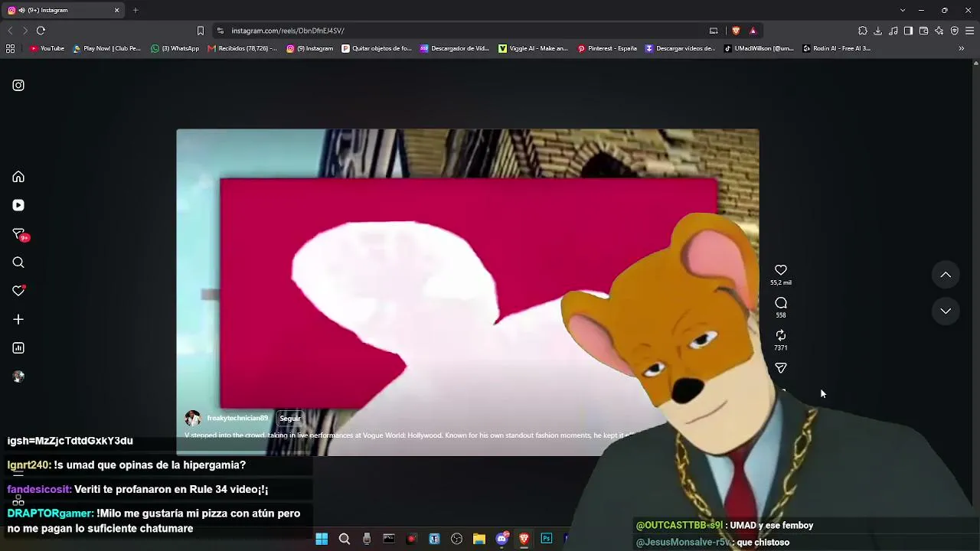Open OBS Studio from the taskbar
The image size is (980, 551).
(457, 539)
